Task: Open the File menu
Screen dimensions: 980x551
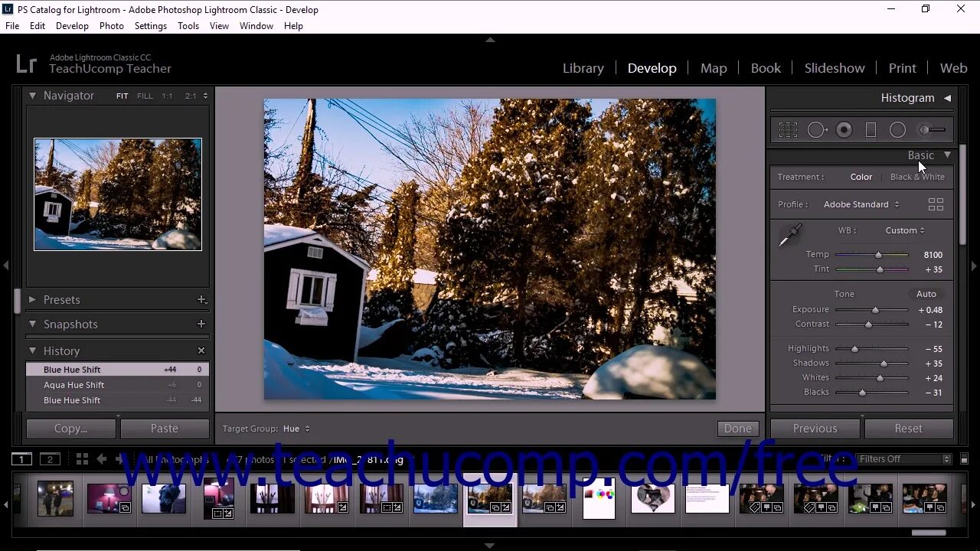Action: pyautogui.click(x=12, y=26)
